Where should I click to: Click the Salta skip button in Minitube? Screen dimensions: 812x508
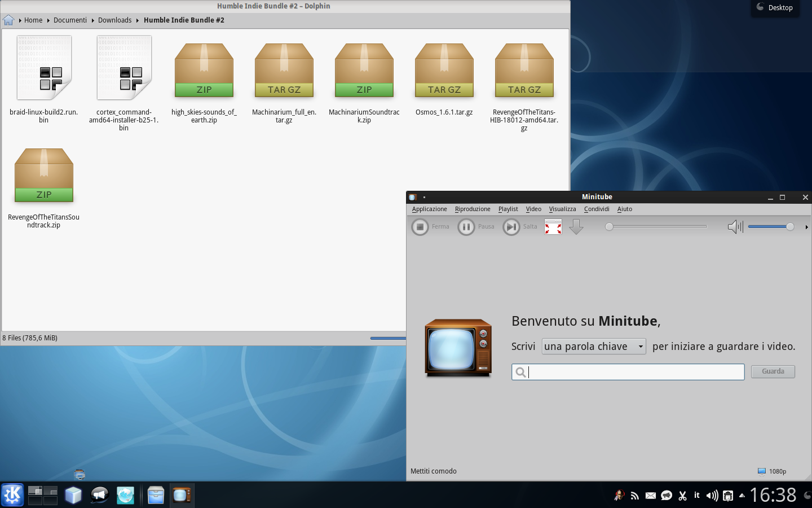(x=520, y=227)
